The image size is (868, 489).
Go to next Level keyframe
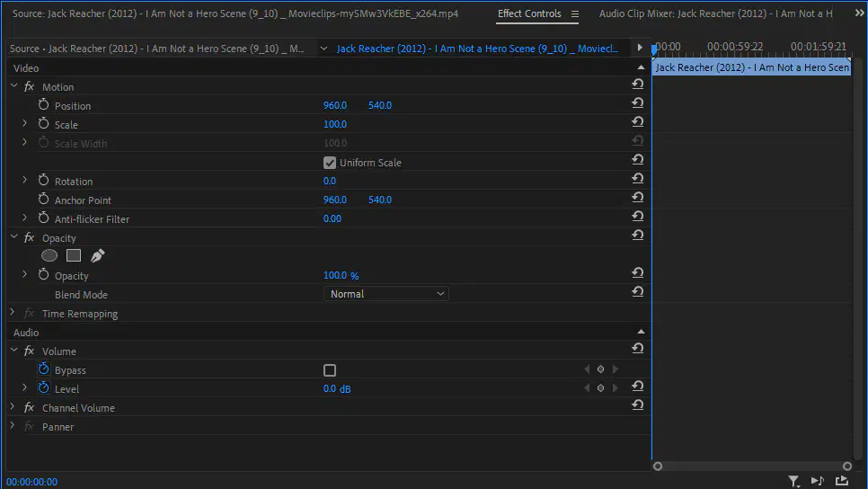[x=615, y=388]
